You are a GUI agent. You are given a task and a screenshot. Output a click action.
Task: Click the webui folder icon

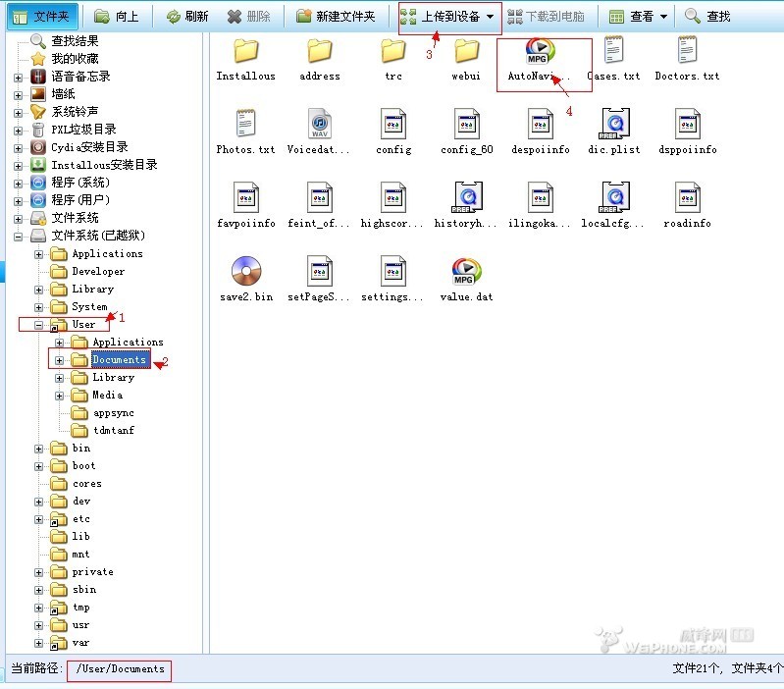465,51
